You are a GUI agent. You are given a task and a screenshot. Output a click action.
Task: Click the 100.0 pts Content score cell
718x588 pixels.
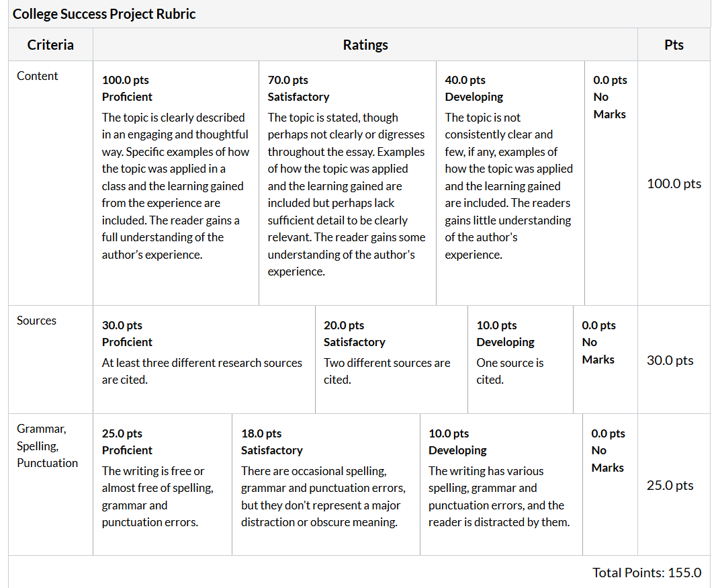674,183
